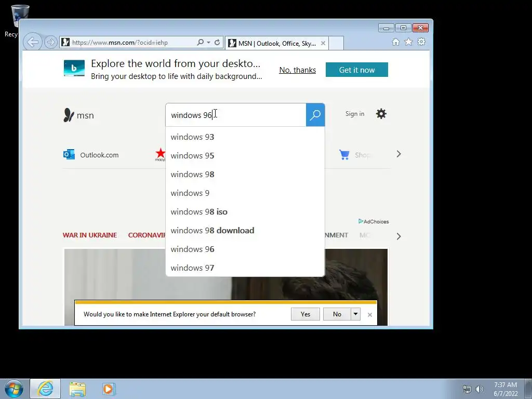Open Internet Explorer Tools gear icon
Screen dimensions: 532x399
(x=421, y=42)
